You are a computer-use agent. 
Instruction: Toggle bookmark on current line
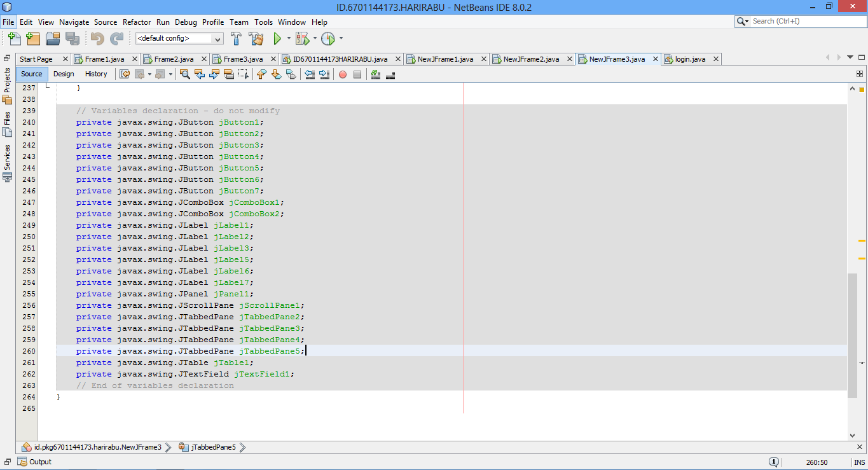pos(291,74)
